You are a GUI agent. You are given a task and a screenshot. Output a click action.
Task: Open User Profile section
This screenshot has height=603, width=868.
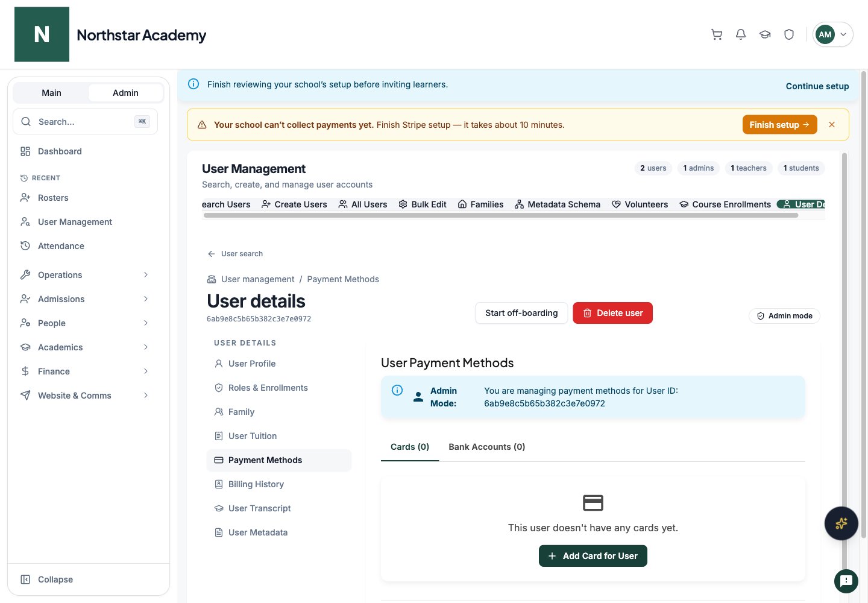pos(278,364)
